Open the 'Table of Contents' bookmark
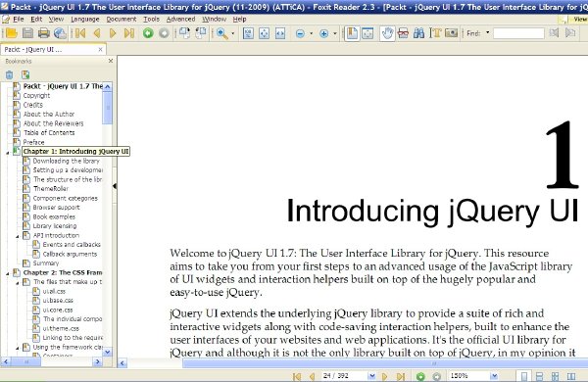This screenshot has height=382, width=588. [49, 132]
